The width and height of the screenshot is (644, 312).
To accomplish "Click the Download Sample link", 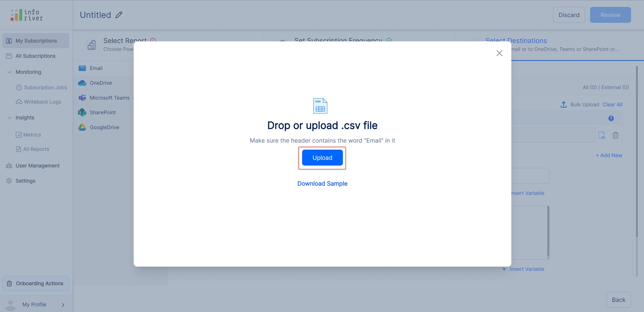I will click(x=322, y=184).
